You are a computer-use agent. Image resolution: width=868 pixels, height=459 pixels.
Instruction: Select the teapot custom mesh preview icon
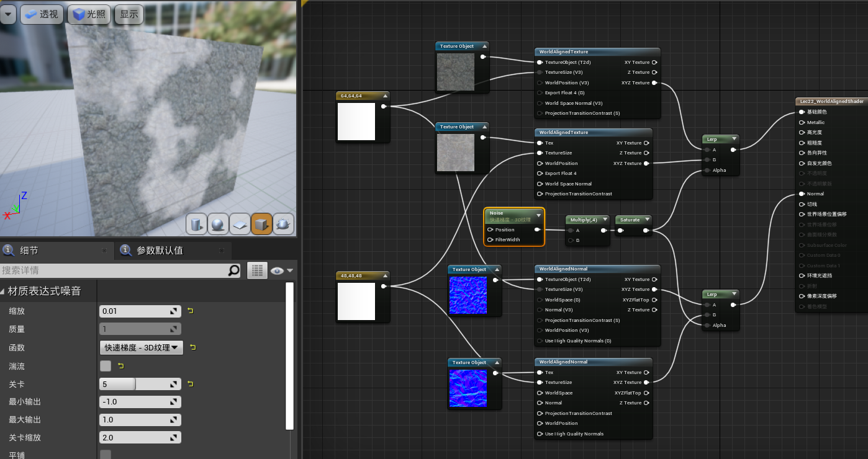[x=283, y=224]
